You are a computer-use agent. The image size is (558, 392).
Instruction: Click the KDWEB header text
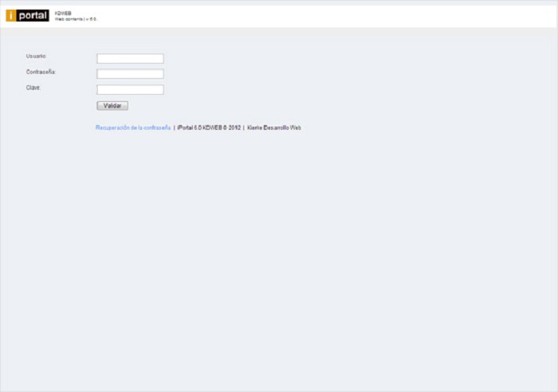point(63,14)
